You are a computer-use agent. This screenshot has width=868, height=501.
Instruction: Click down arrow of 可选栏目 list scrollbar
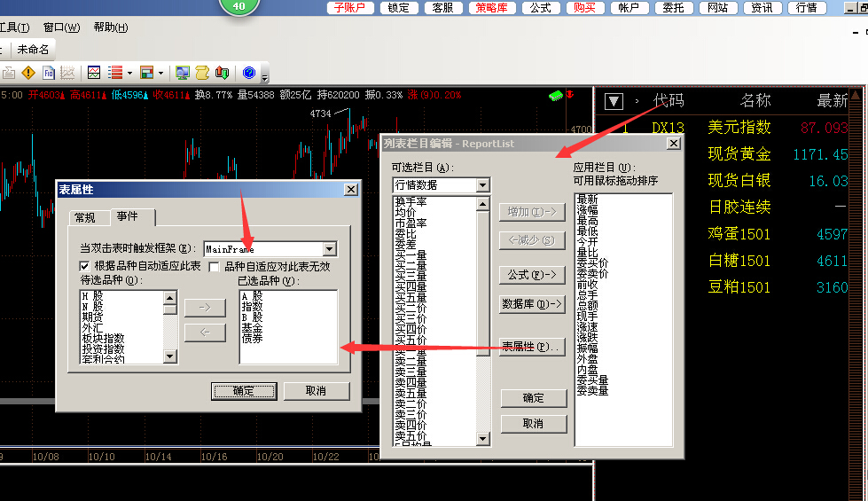pos(482,439)
